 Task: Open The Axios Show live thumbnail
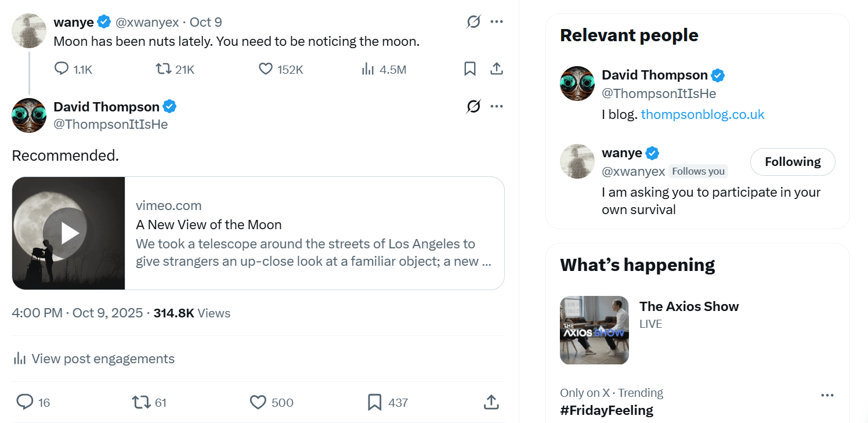click(x=594, y=330)
